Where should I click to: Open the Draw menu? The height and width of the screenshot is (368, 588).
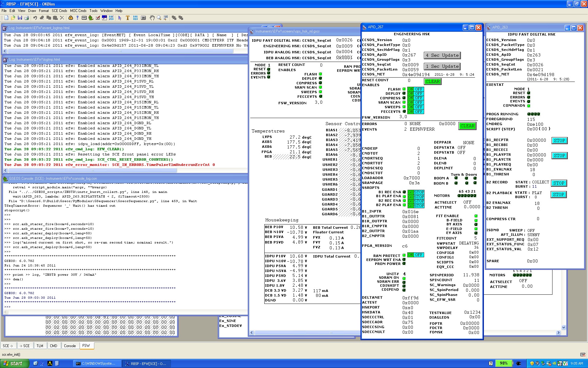pyautogui.click(x=32, y=10)
